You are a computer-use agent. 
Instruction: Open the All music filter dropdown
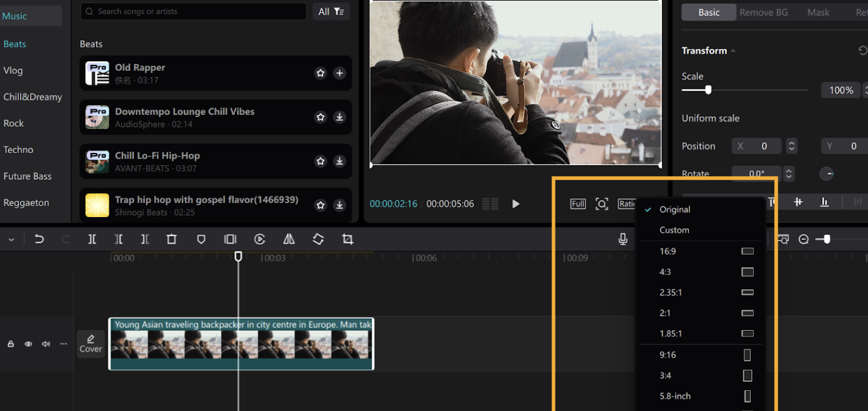tap(331, 11)
